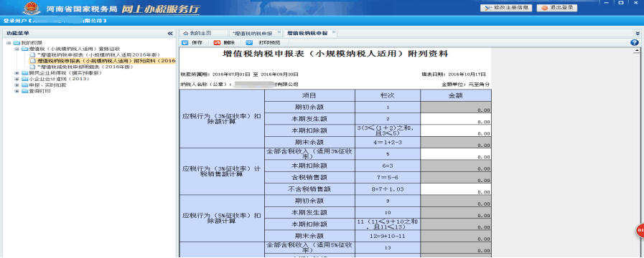The height and width of the screenshot is (258, 644).
Task: Select 申报、实时扣款 in the tree
Action: [47, 85]
